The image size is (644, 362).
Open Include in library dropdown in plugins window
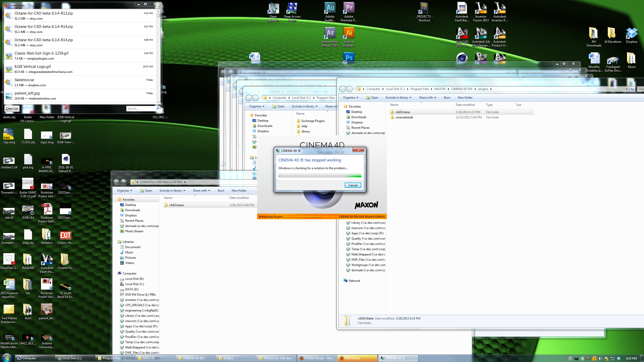398,98
